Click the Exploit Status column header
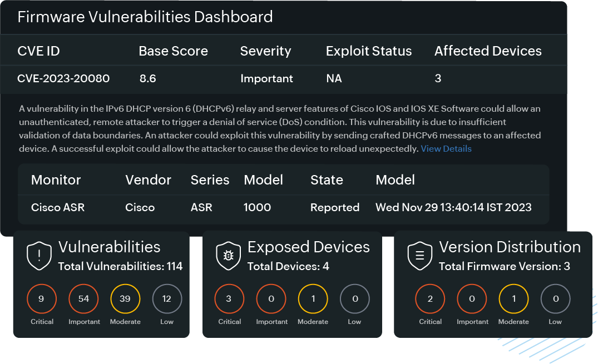This screenshot has width=598, height=364. 369,51
